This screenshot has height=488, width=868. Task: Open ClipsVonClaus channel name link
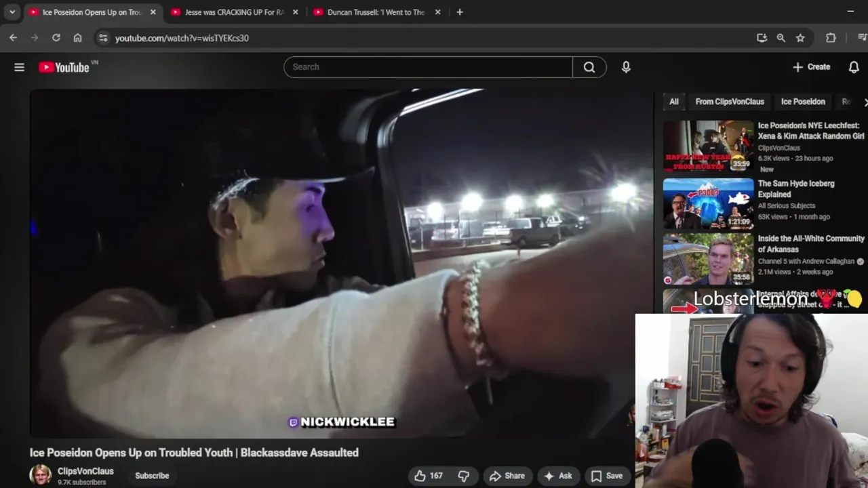click(x=85, y=471)
